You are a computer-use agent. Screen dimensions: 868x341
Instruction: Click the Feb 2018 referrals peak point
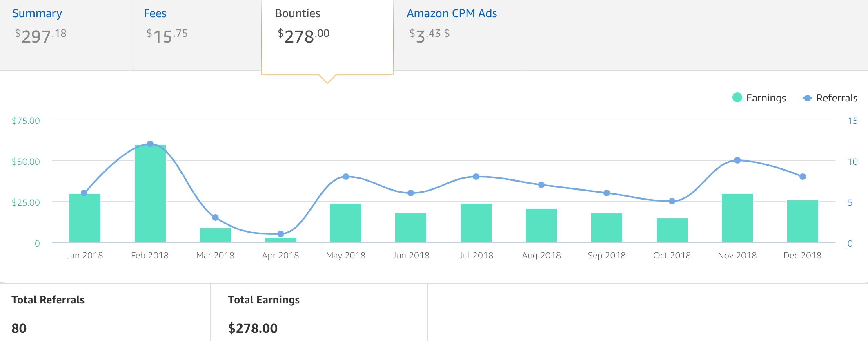click(150, 144)
